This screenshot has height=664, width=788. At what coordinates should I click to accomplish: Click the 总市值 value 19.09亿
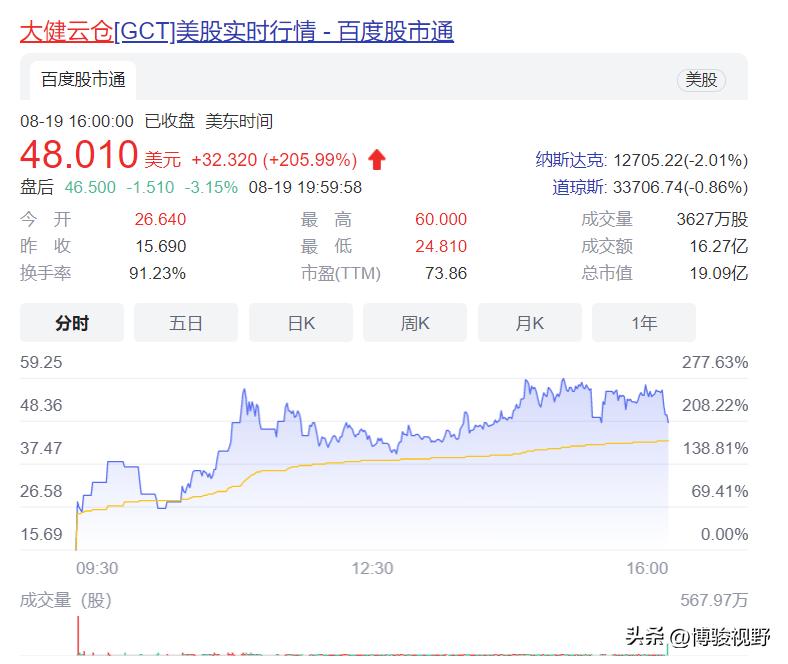pyautogui.click(x=719, y=273)
